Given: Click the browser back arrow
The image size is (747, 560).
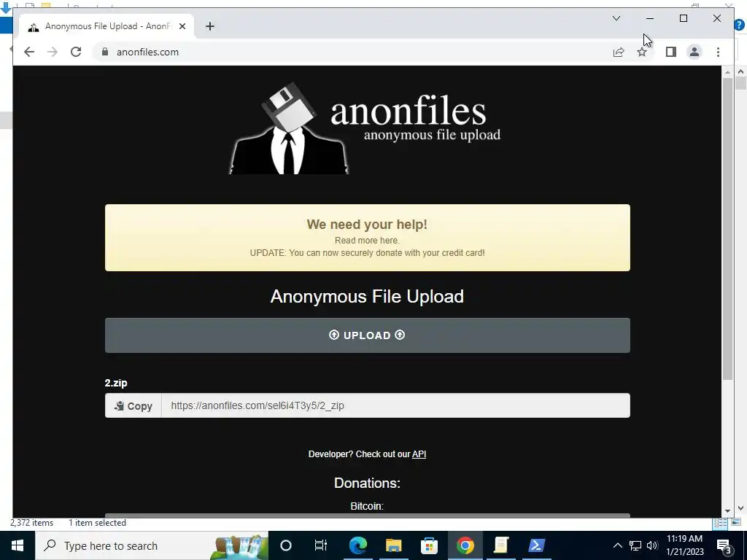Looking at the screenshot, I should pyautogui.click(x=29, y=52).
